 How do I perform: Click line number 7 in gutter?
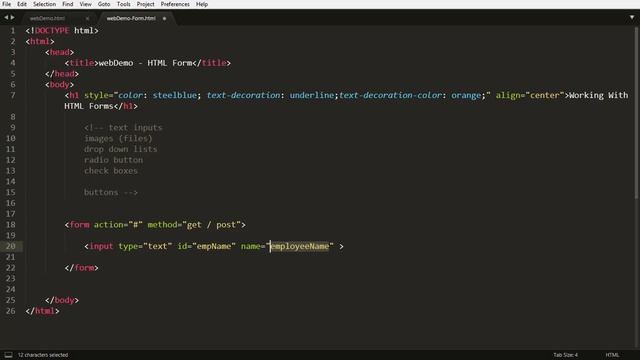[x=13, y=95]
